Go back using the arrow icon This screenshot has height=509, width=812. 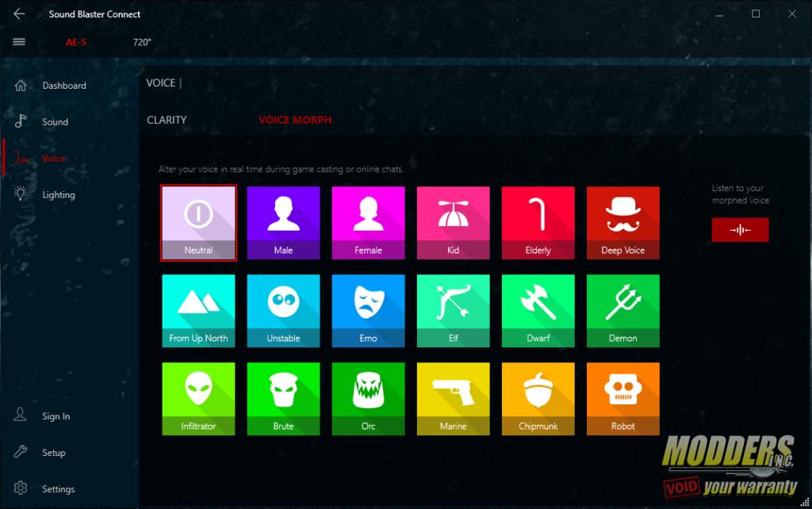pos(19,14)
